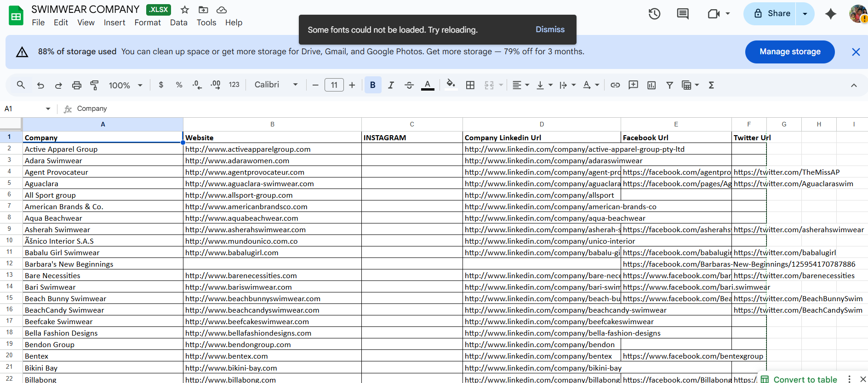Activate the paint format tool
This screenshot has width=868, height=383.
coord(94,85)
